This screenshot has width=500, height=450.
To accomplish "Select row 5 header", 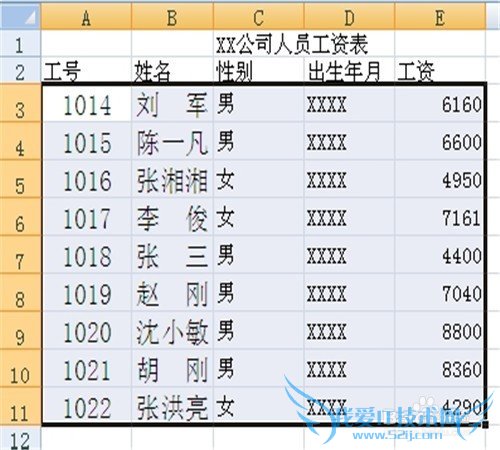I will coord(20,179).
